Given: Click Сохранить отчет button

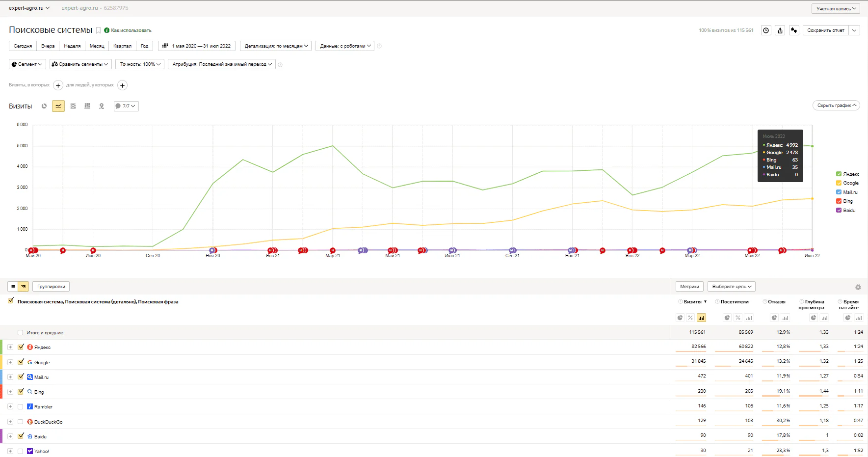Looking at the screenshot, I should click(826, 30).
